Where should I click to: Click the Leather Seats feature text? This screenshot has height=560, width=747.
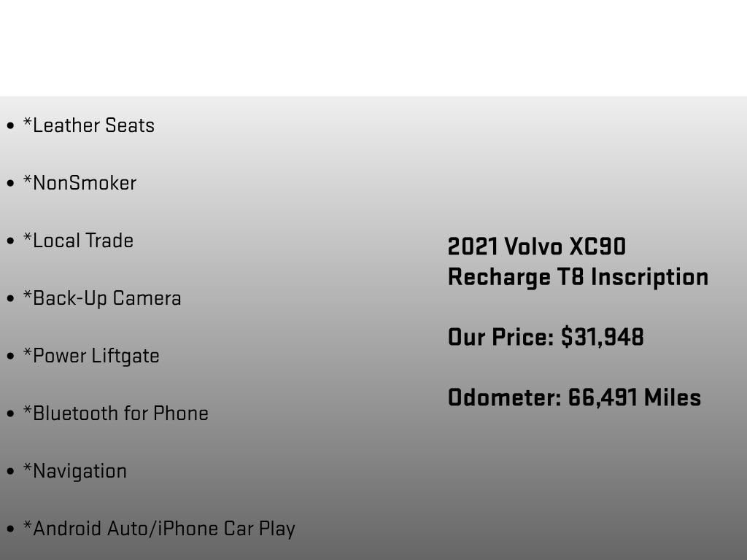89,125
